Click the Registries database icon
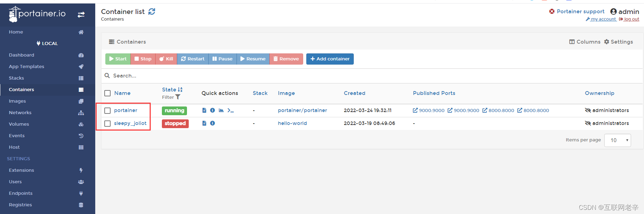The height and width of the screenshot is (214, 644). click(81, 205)
